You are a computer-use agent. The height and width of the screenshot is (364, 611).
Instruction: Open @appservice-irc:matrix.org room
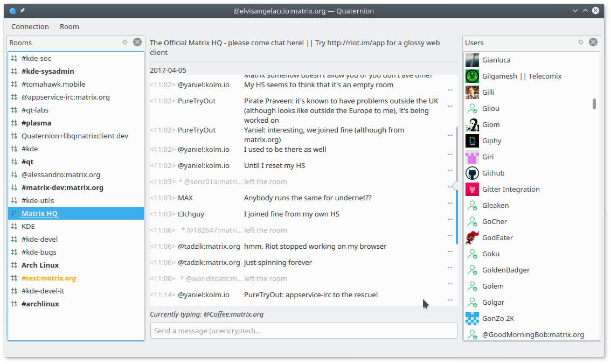(x=76, y=97)
